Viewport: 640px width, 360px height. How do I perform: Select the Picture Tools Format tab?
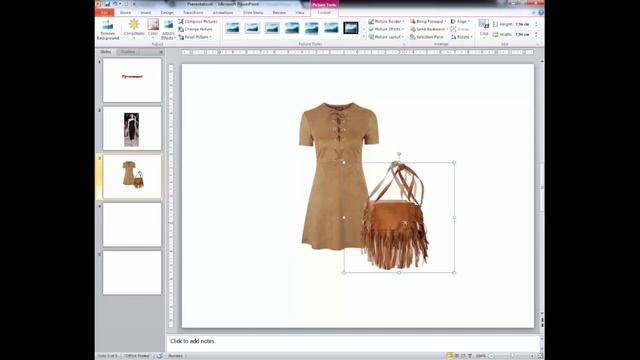click(x=324, y=13)
